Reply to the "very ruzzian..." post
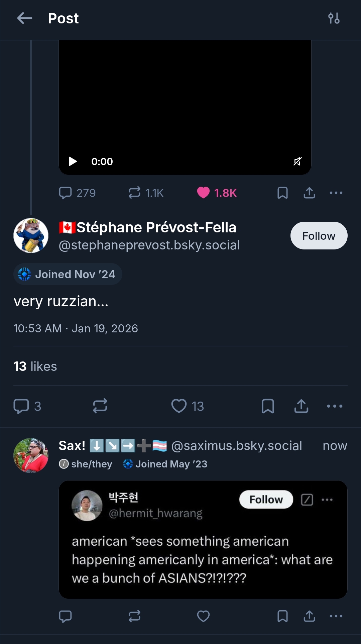The width and height of the screenshot is (361, 644). [x=21, y=406]
